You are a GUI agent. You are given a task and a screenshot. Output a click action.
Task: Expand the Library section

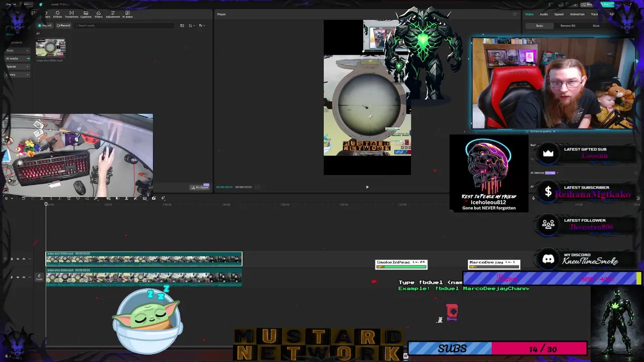tap(17, 74)
